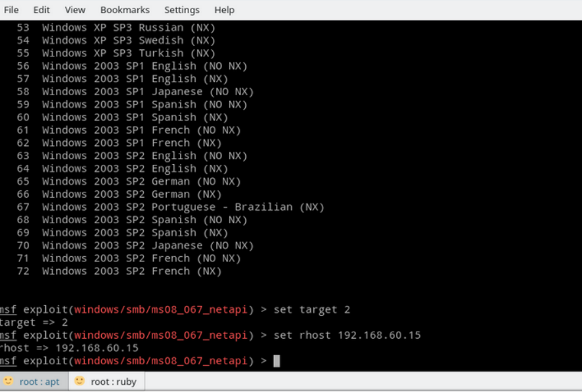Click the 'target => 2' output line

click(34, 322)
